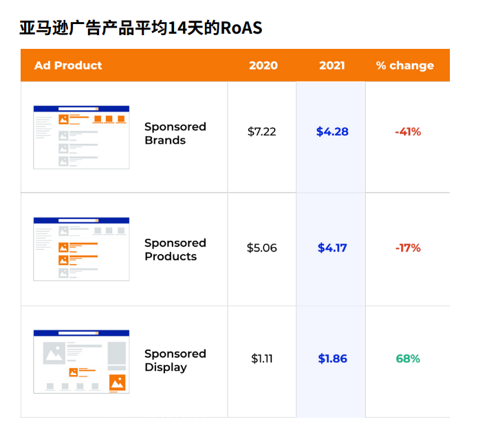Select the -17% change value
The image size is (487, 448).
point(408,248)
